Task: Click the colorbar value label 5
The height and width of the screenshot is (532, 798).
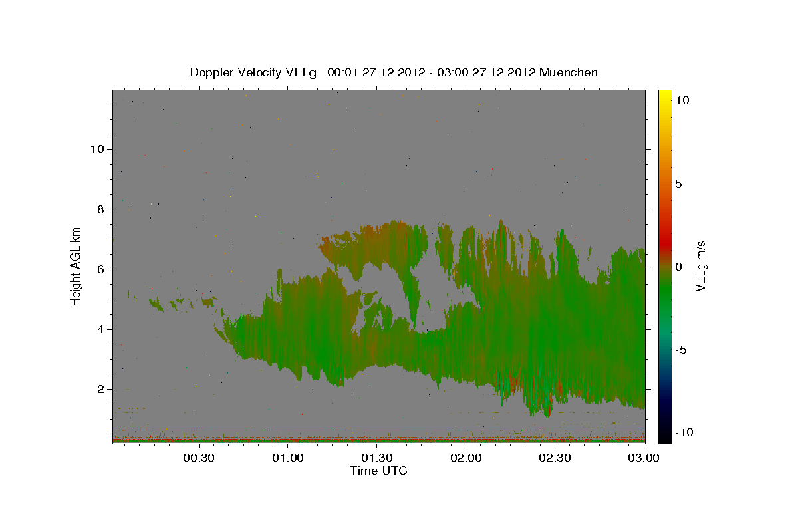Action: point(678,184)
